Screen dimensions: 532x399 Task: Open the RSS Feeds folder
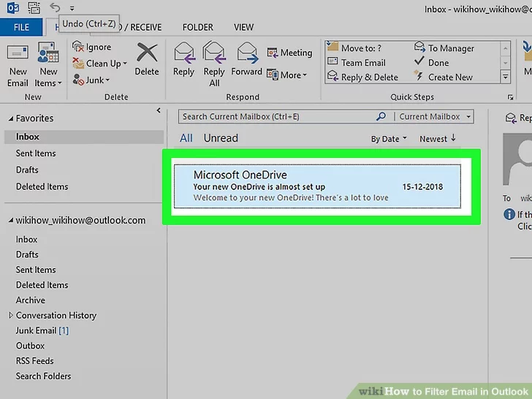[x=34, y=361]
